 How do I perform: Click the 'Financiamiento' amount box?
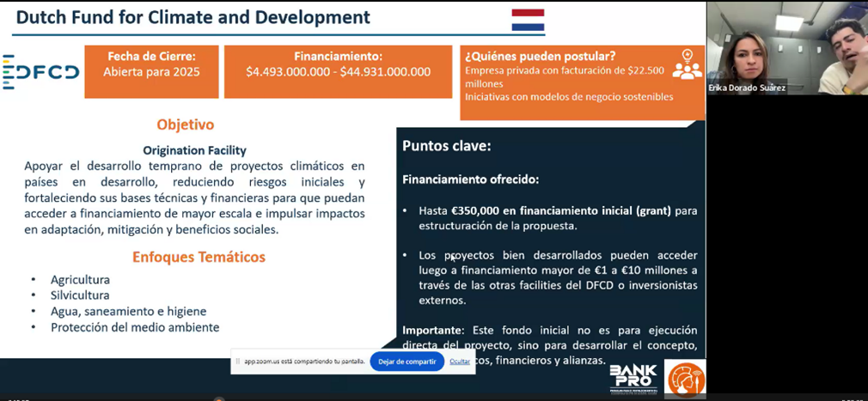338,71
